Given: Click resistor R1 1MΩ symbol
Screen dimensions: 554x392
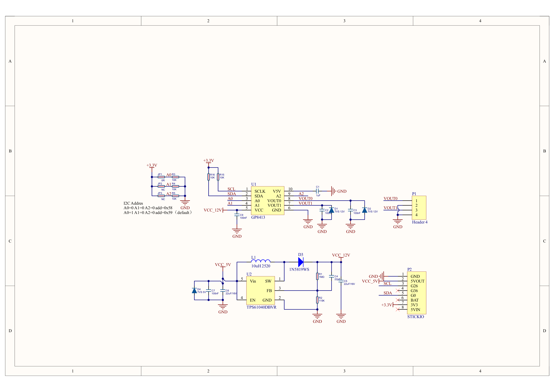Looking at the screenshot, I should (317, 276).
